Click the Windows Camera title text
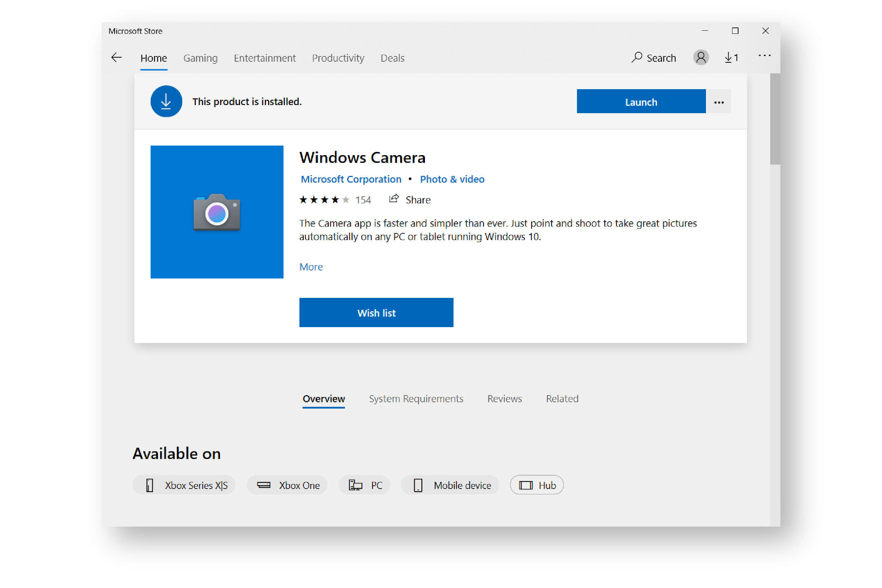The height and width of the screenshot is (588, 882). (363, 158)
